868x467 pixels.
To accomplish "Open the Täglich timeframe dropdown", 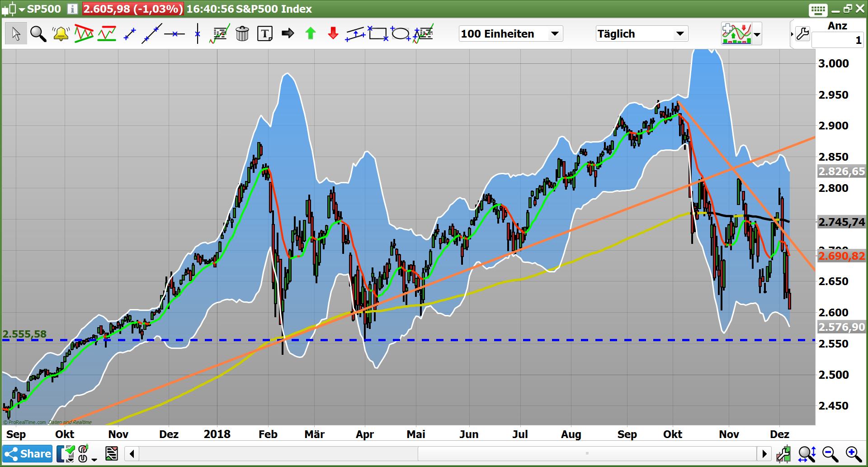I will (642, 33).
